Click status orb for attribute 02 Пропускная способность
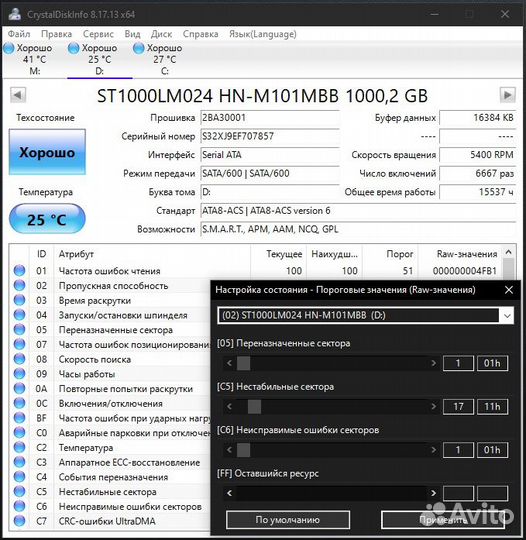This screenshot has height=540, width=526. pos(19,285)
